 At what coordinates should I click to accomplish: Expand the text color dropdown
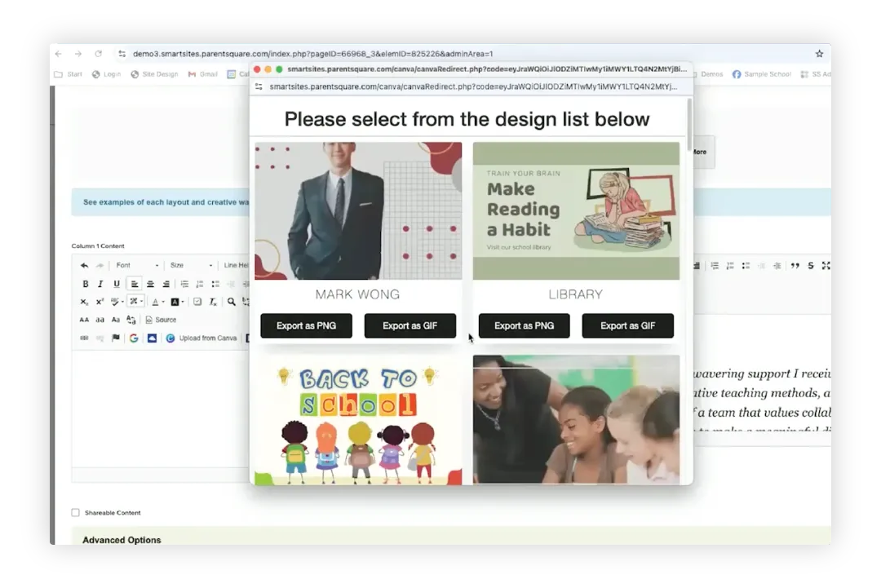tap(163, 302)
